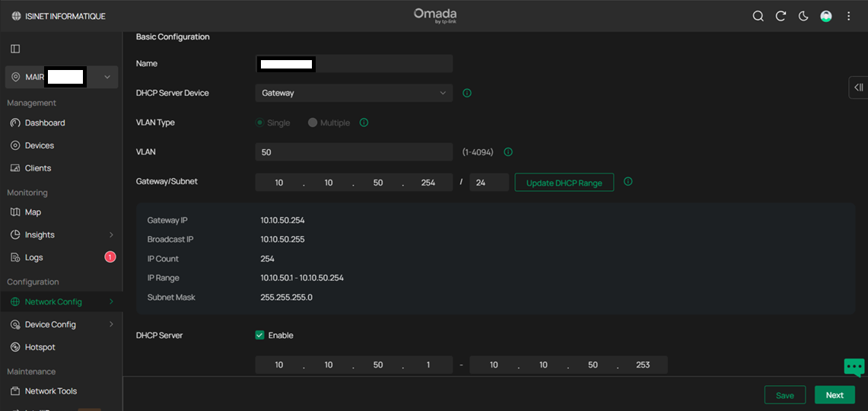Toggle dark mode moon icon
The height and width of the screenshot is (411, 868).
803,16
